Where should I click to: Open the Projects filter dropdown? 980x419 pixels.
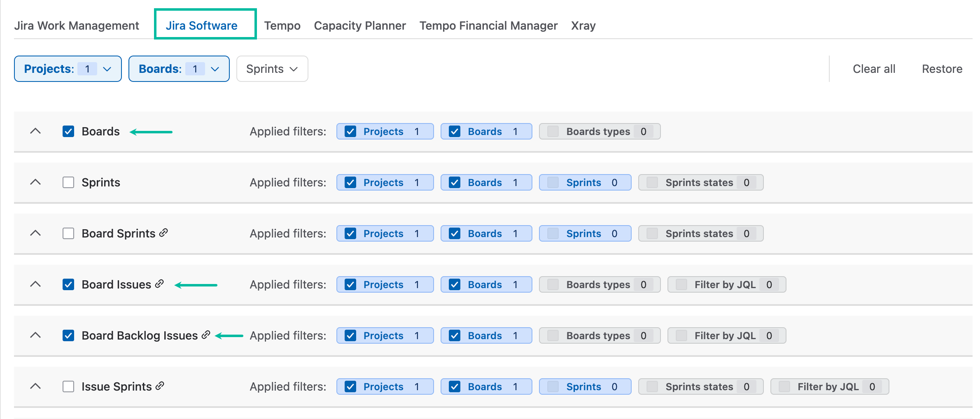tap(68, 69)
